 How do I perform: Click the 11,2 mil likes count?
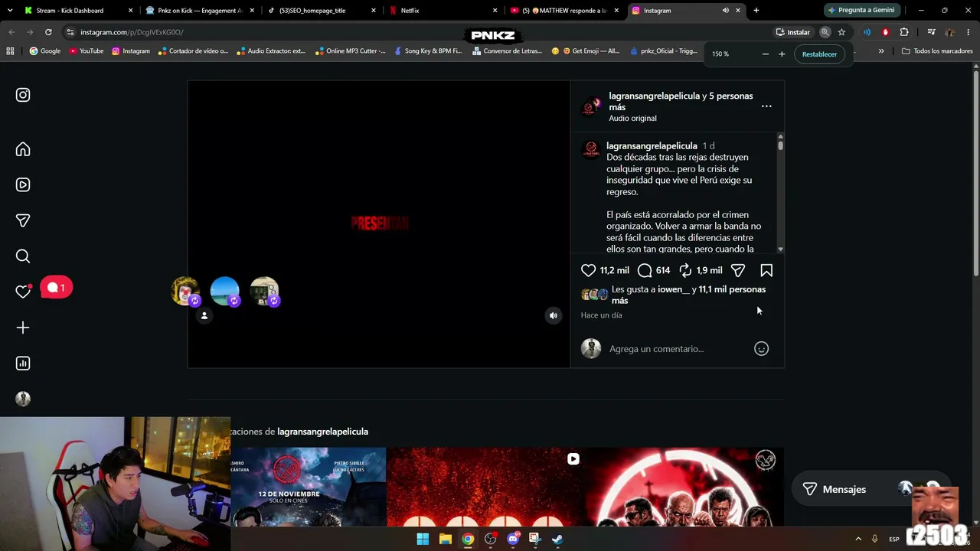click(615, 270)
